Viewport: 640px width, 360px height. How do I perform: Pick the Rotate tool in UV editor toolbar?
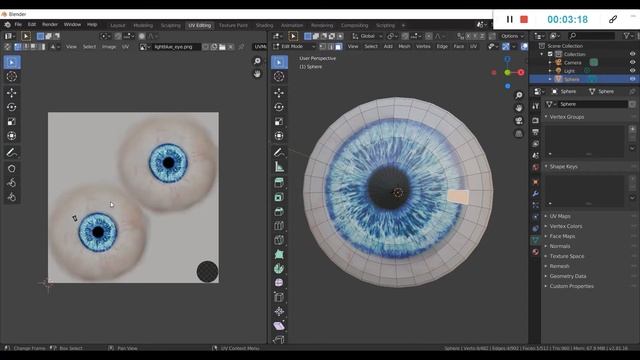coord(11,107)
